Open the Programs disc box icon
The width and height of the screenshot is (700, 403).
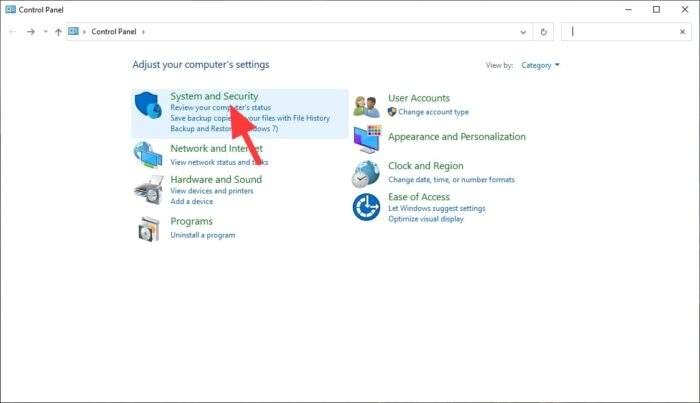(x=149, y=229)
